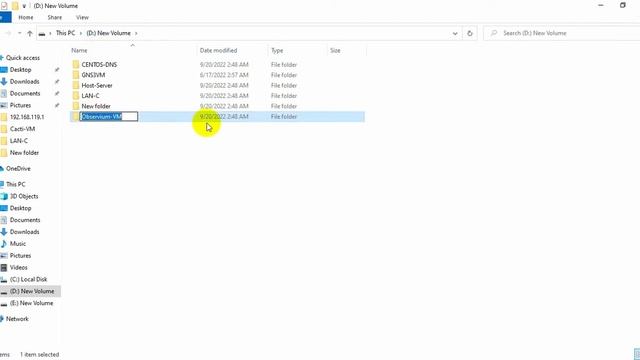
Task: Sort by the Type column header
Action: [277, 51]
